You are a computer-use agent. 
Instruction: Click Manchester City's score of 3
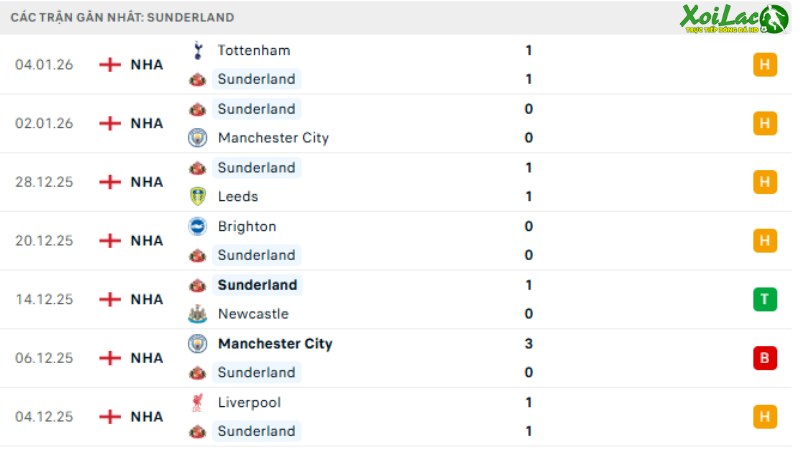(x=529, y=343)
